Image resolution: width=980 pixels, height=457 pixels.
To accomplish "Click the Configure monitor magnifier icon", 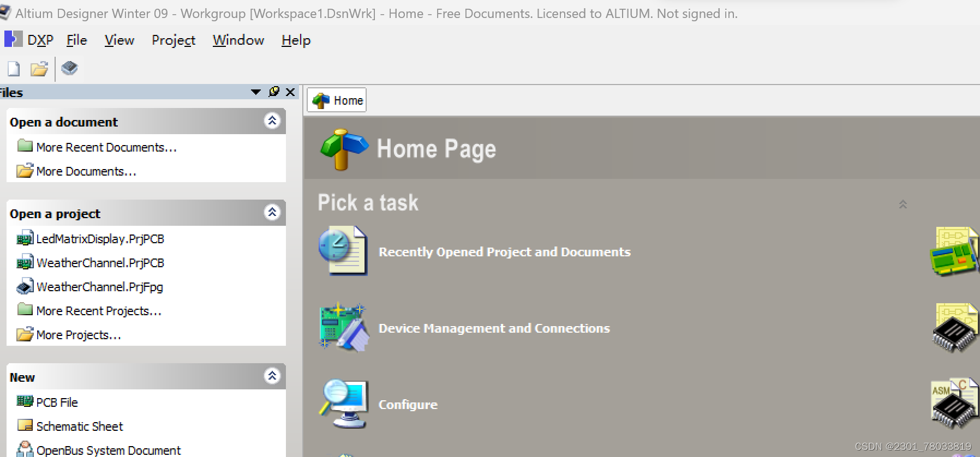I will point(344,404).
